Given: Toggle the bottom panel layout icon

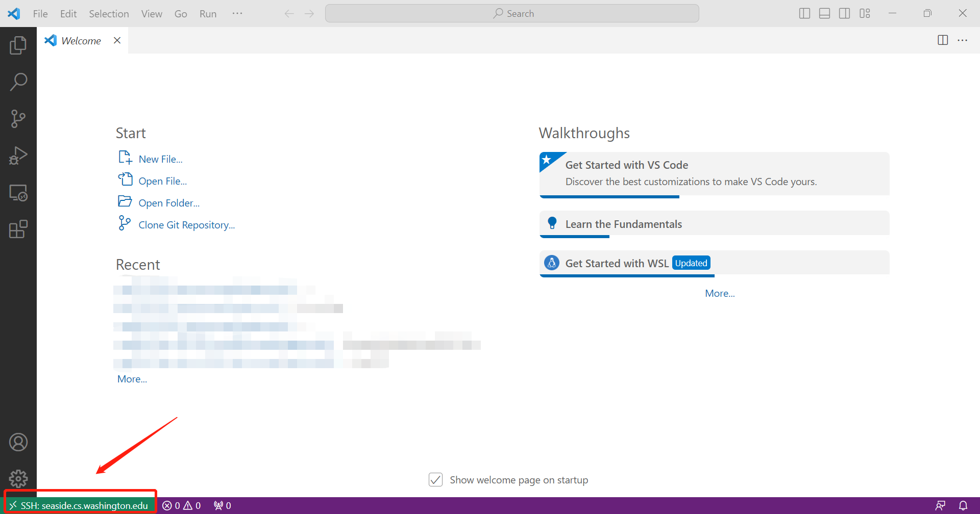Looking at the screenshot, I should coord(824,13).
